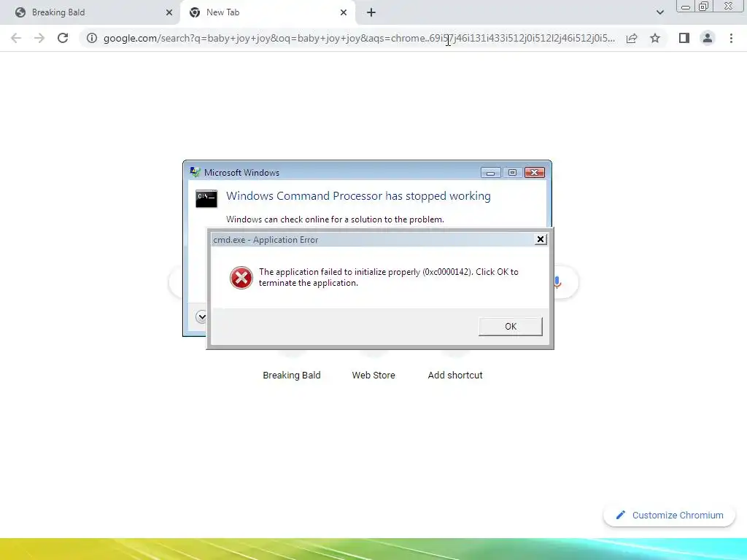
Task: Close the cmd.exe Application Error dialog
Action: [541, 239]
